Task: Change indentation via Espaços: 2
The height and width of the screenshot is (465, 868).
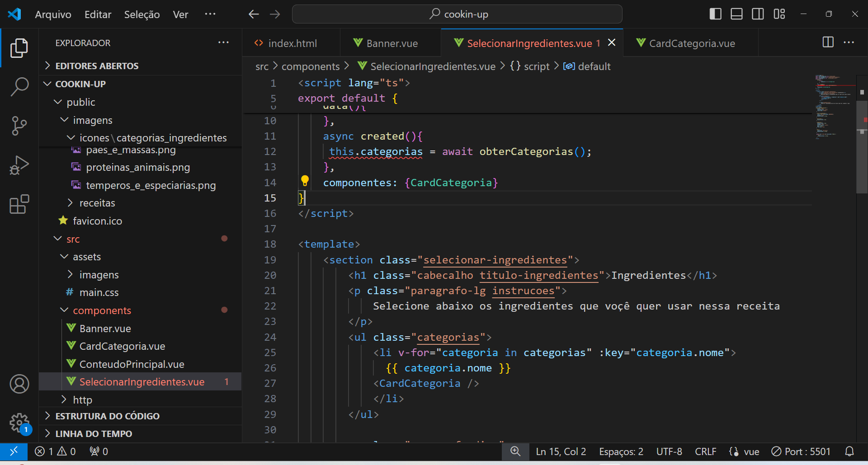Action: [x=621, y=451]
